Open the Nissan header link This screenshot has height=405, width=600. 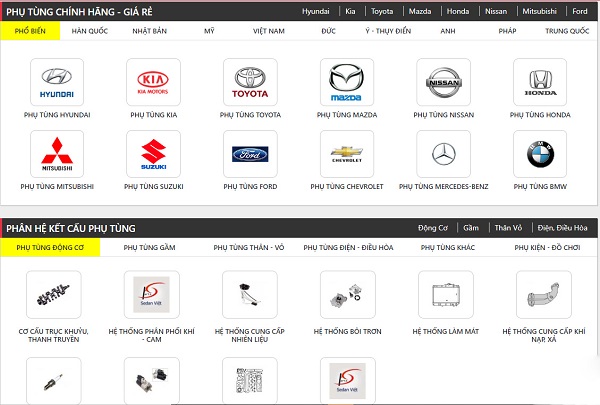(496, 11)
